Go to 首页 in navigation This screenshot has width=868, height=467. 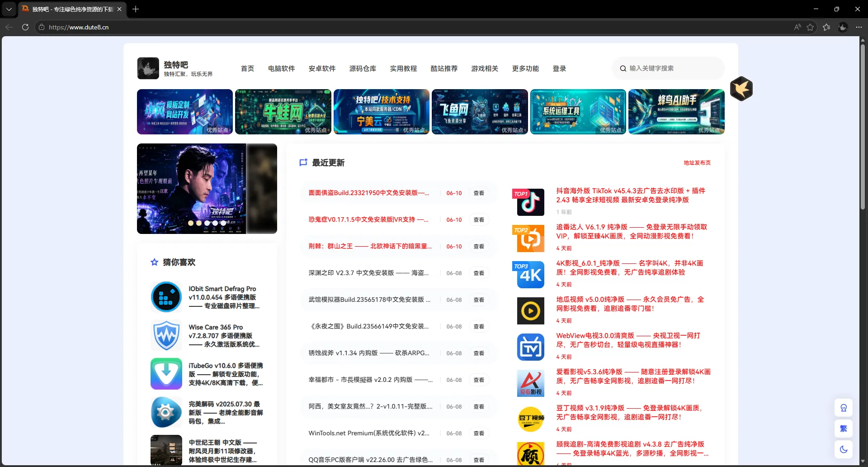click(x=247, y=68)
